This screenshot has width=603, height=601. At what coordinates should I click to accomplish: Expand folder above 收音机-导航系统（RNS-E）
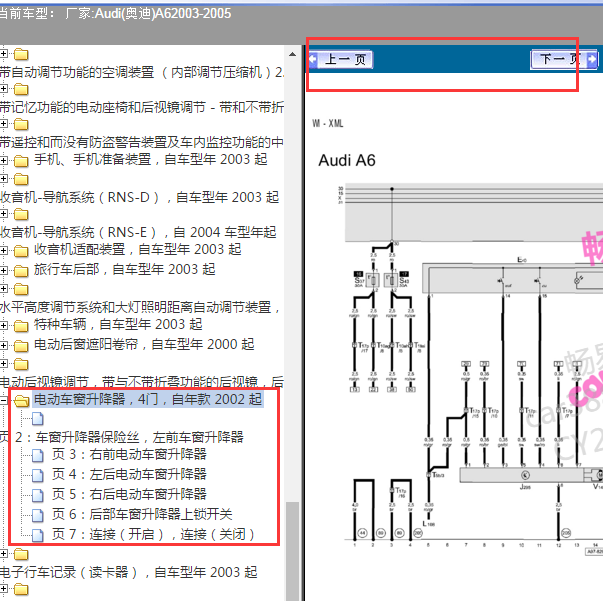coord(3,213)
